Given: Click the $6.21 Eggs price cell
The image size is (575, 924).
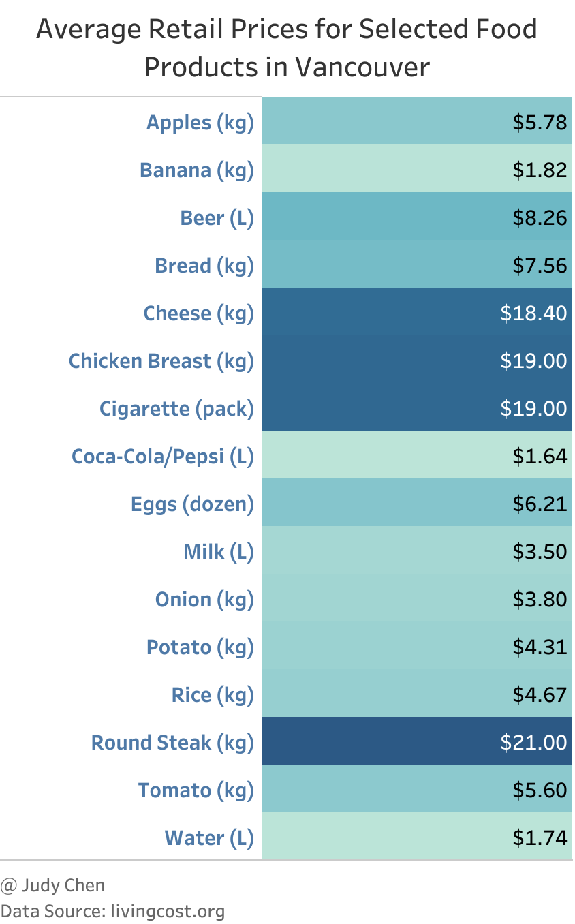Looking at the screenshot, I should coord(417,504).
